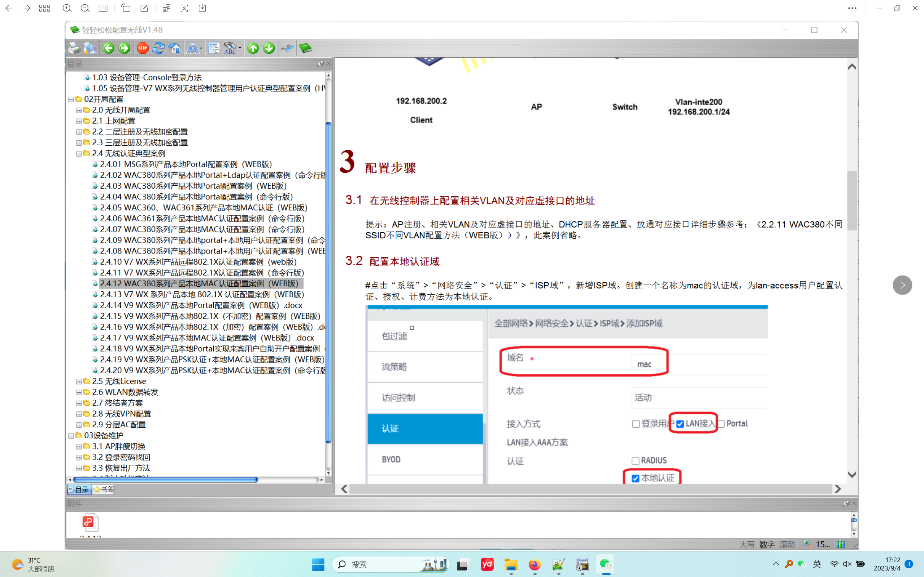Click the content pane vertical scrollbar thumb
The width and height of the screenshot is (924, 577).
852,201
